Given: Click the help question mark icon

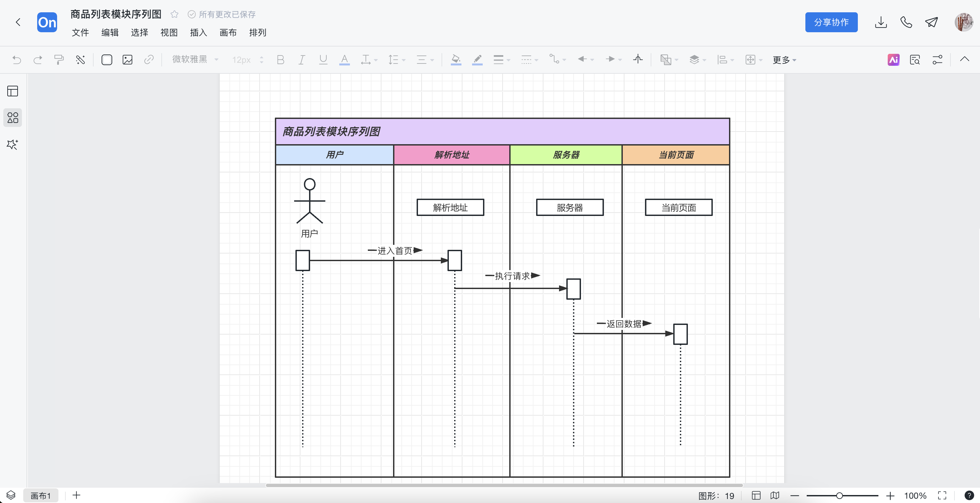Looking at the screenshot, I should (969, 495).
